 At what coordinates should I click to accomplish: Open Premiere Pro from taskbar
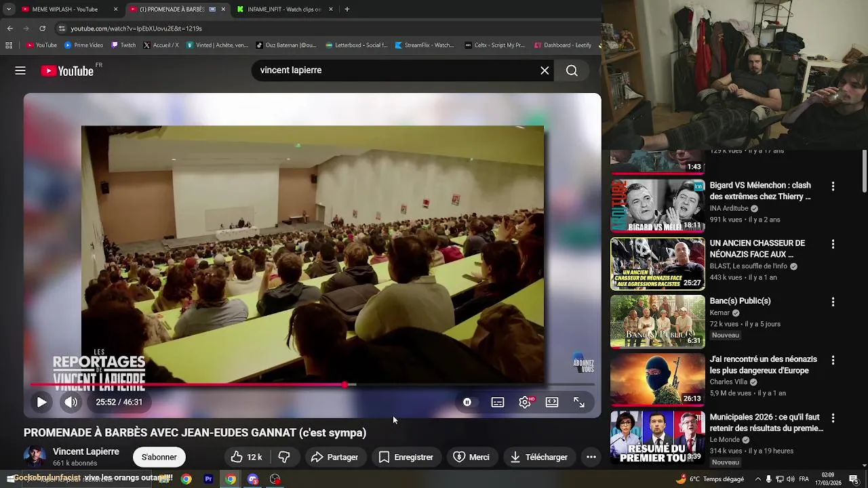point(209,479)
